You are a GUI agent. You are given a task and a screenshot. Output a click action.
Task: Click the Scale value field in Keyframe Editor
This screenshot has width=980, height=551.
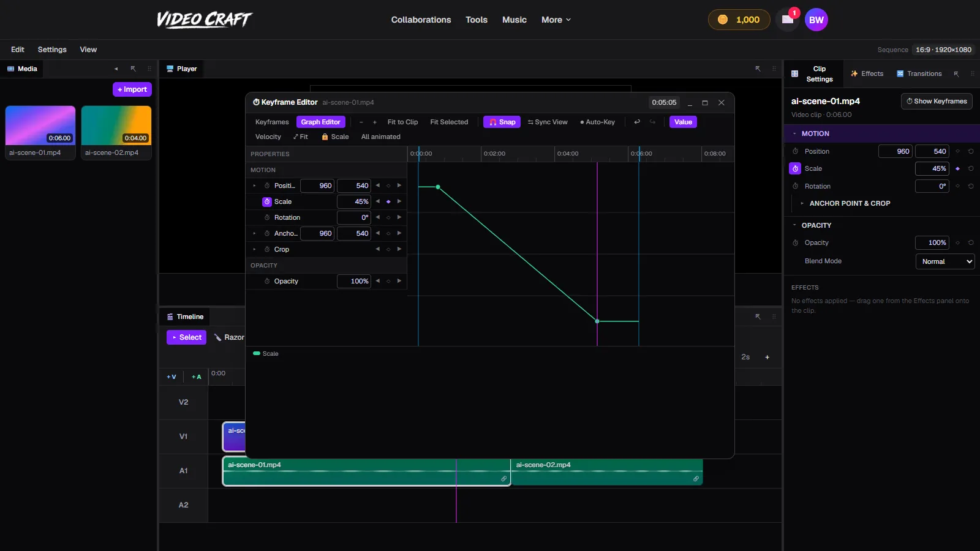pyautogui.click(x=354, y=201)
